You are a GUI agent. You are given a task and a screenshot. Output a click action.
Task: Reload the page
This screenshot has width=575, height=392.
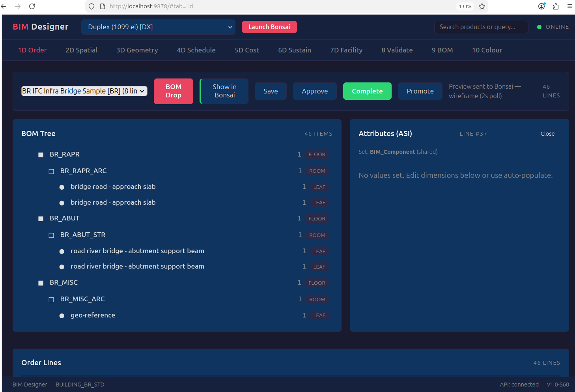32,6
